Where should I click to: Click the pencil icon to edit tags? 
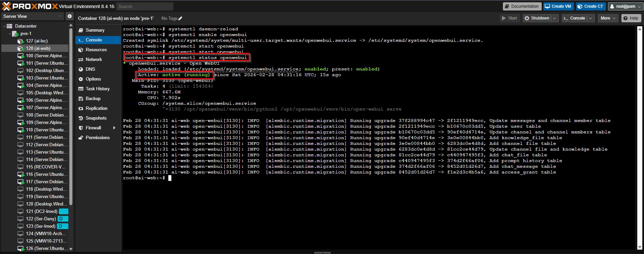coord(180,19)
